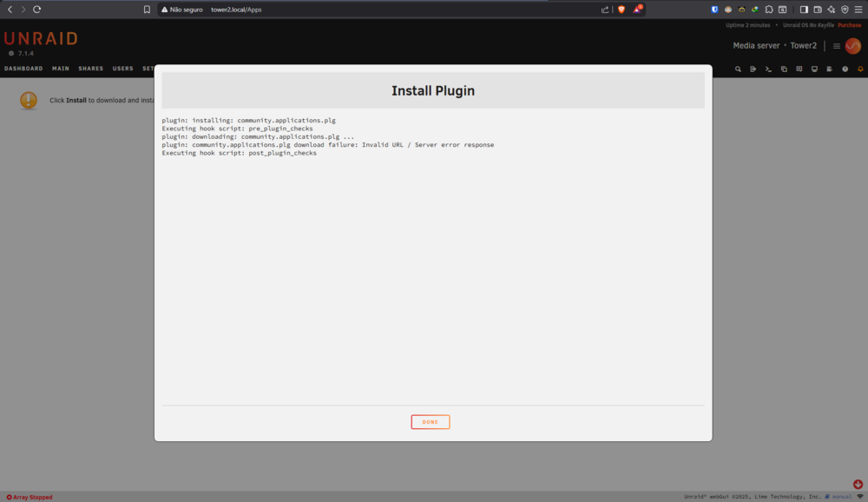Select 'plugin: downloading' log line

click(258, 136)
